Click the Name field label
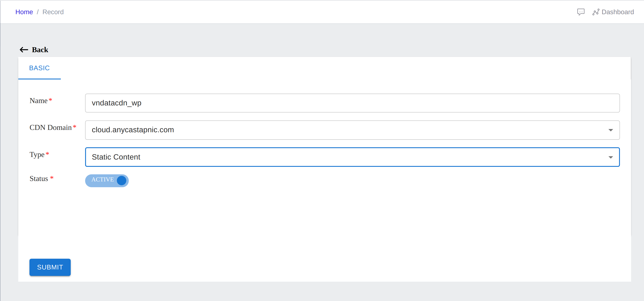644x301 pixels. [x=38, y=101]
